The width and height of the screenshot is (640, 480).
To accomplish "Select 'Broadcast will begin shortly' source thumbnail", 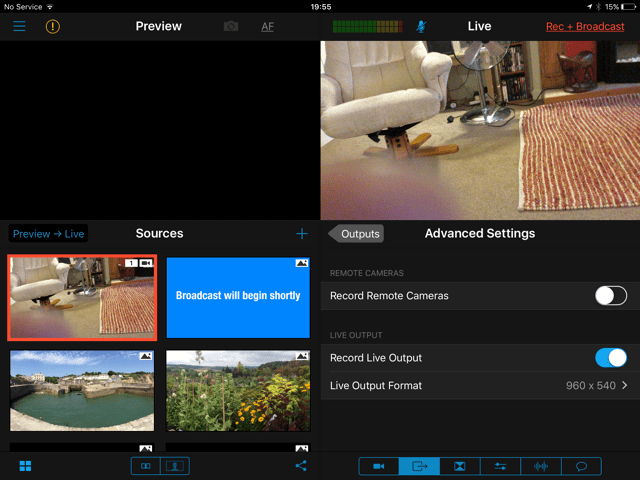I will tap(238, 296).
